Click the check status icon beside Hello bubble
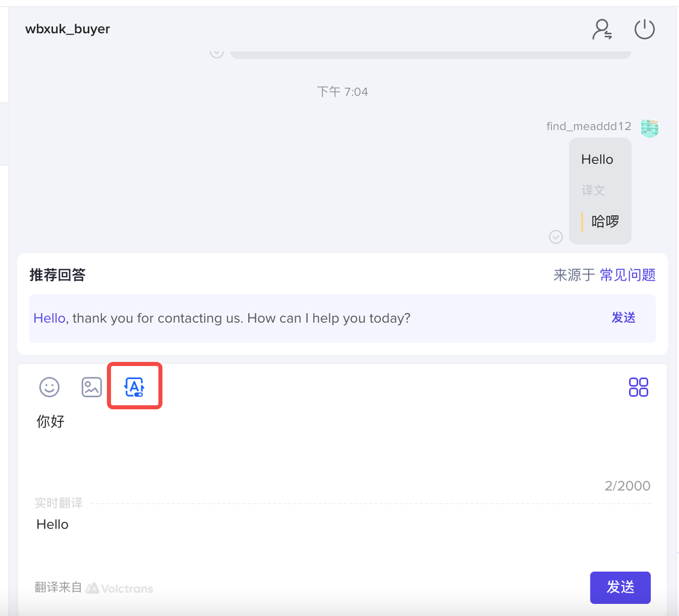 (555, 236)
